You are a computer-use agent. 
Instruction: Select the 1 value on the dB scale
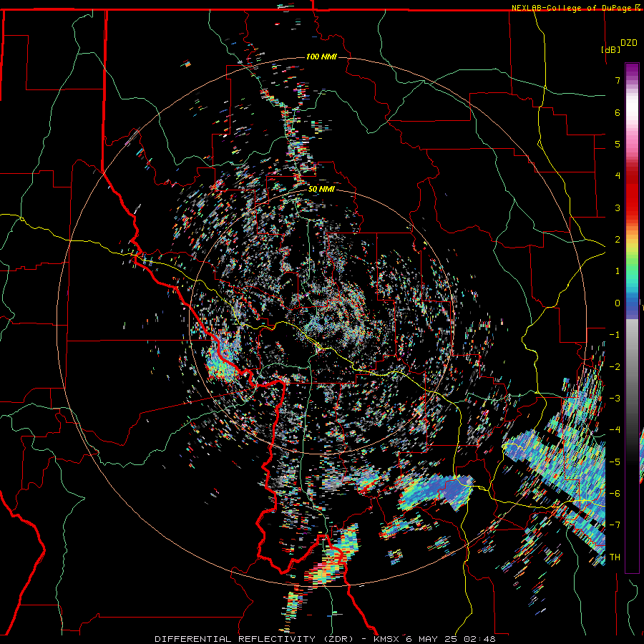tap(618, 271)
